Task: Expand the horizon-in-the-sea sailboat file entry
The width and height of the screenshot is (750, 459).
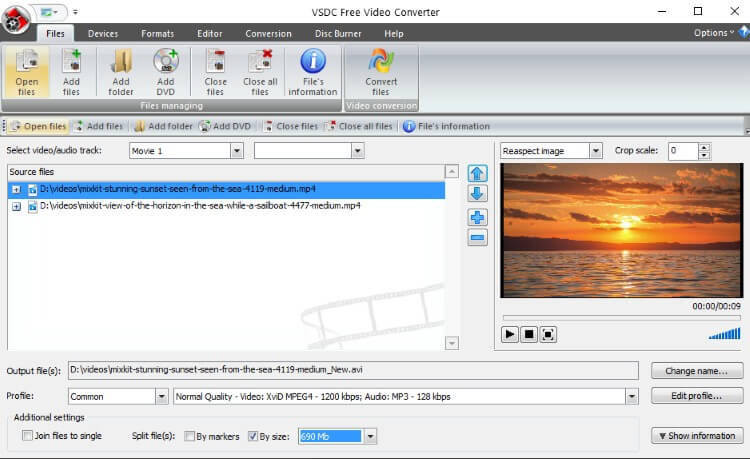Action: pyautogui.click(x=17, y=207)
